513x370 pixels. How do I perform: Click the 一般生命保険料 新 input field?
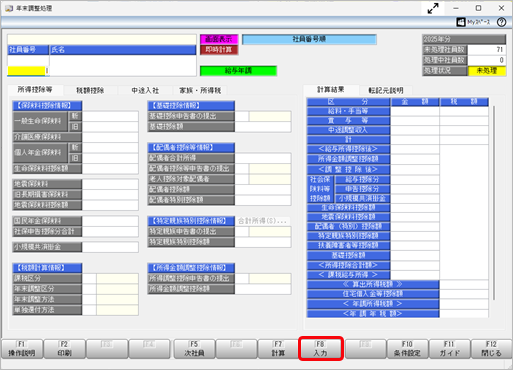tap(110, 116)
